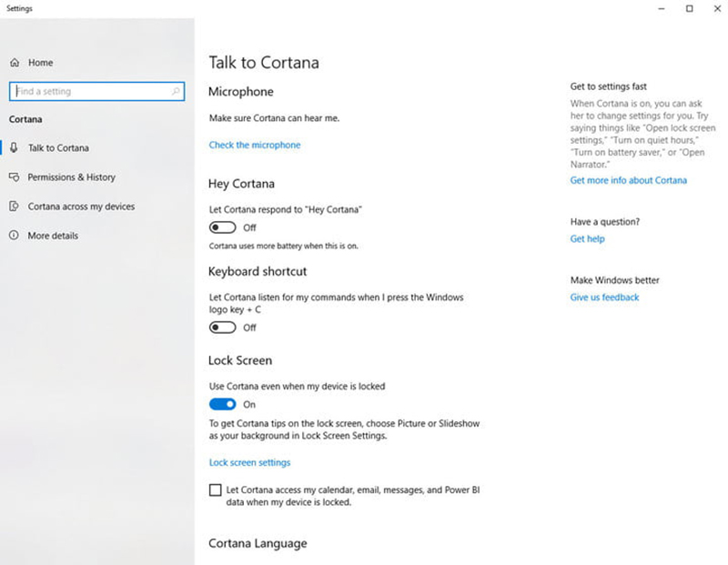728x565 pixels.
Task: Click the 'Have a question?' heading
Action: click(604, 222)
